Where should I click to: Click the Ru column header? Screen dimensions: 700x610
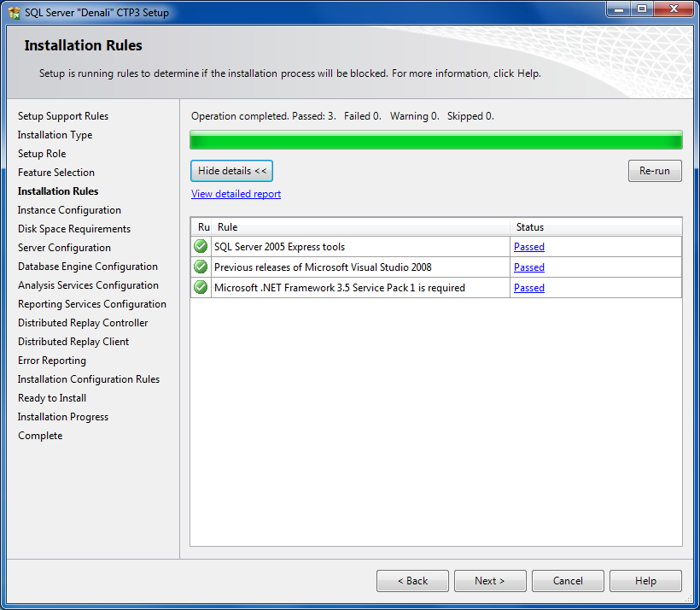(x=202, y=227)
